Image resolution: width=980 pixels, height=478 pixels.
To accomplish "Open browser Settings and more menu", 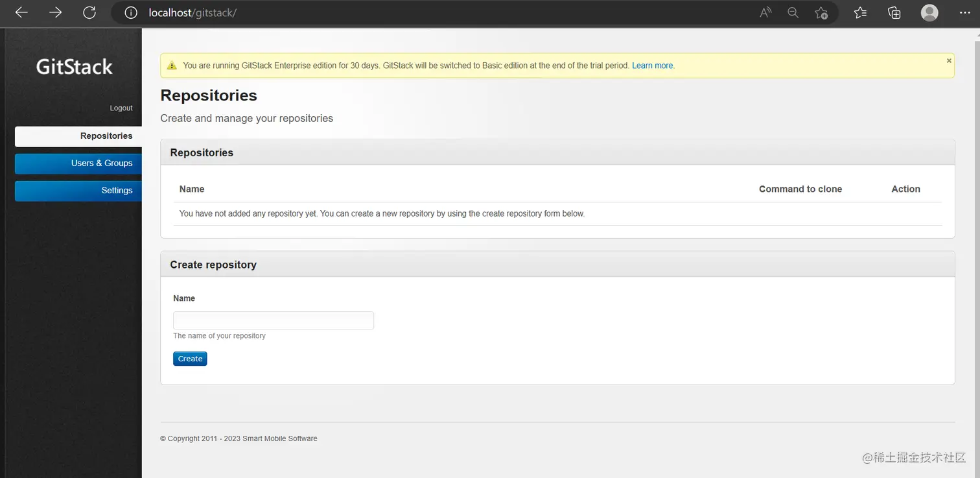I will pyautogui.click(x=964, y=12).
